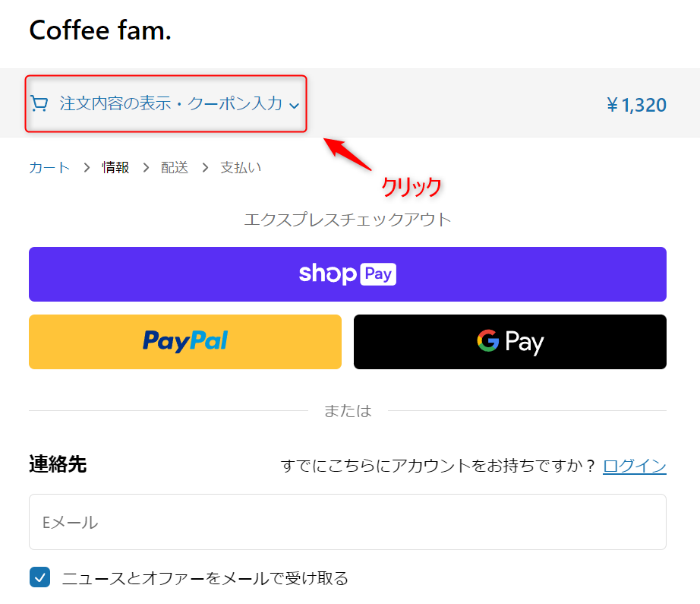Select the Google Pay button

pyautogui.click(x=510, y=342)
